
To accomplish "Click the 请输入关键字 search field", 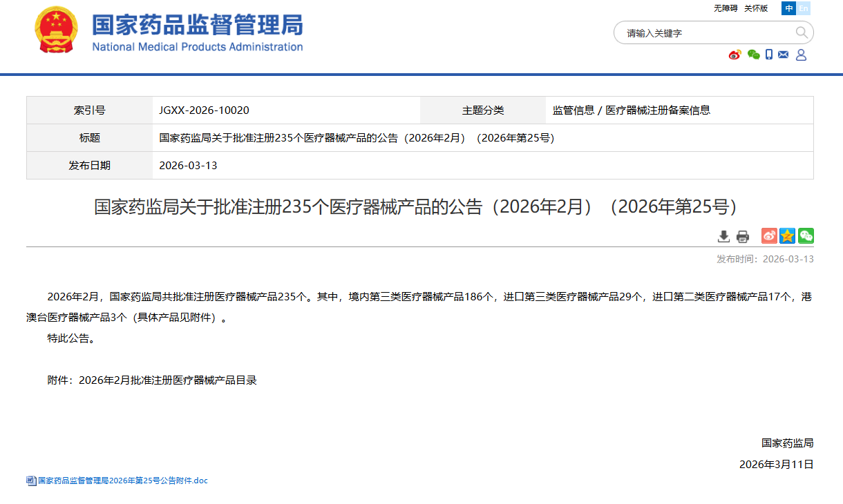I will 705,32.
